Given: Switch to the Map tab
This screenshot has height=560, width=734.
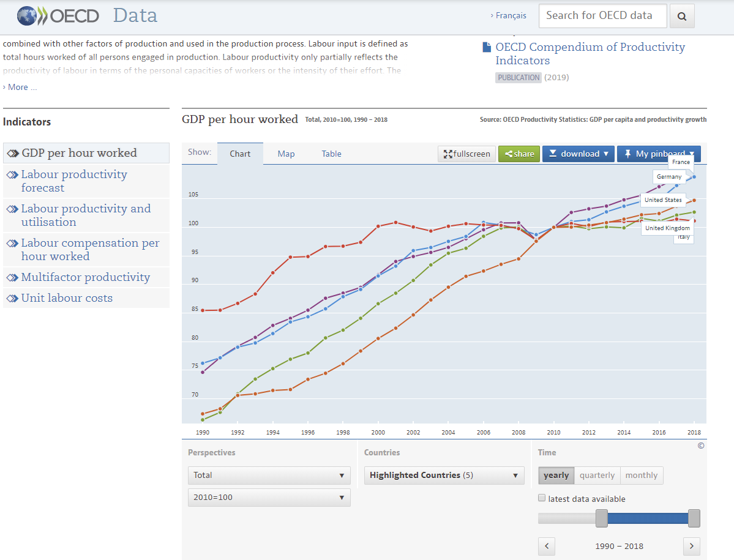Looking at the screenshot, I should (286, 154).
